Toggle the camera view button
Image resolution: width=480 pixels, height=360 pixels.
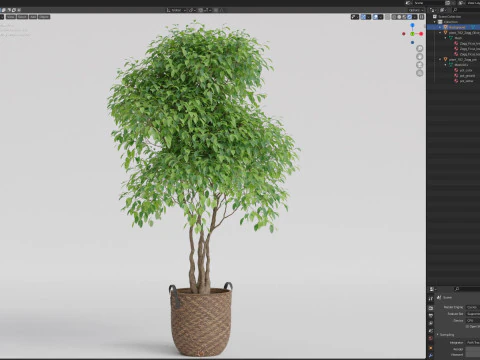click(420, 65)
